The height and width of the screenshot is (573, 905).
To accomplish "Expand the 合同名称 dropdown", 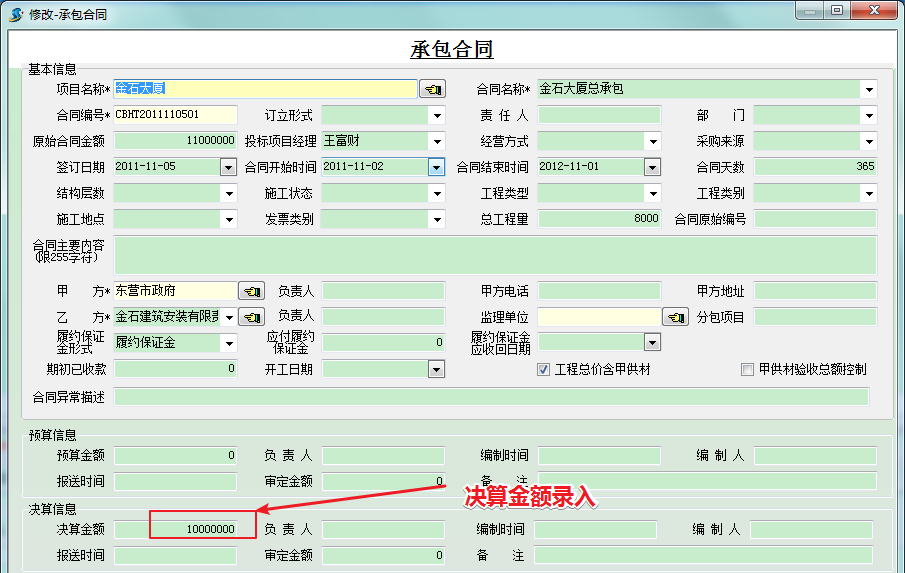I will pyautogui.click(x=869, y=89).
